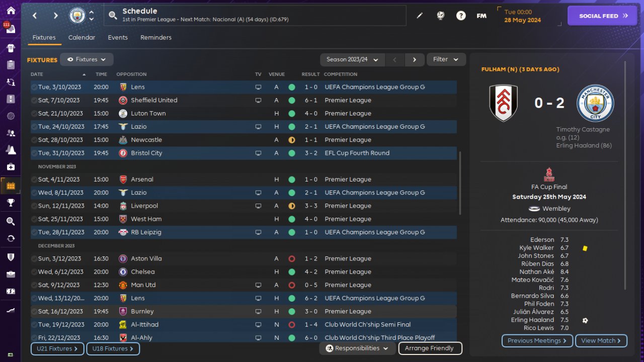Toggle the check circle on Burnley fixture row
This screenshot has height=362, width=644.
34,312
